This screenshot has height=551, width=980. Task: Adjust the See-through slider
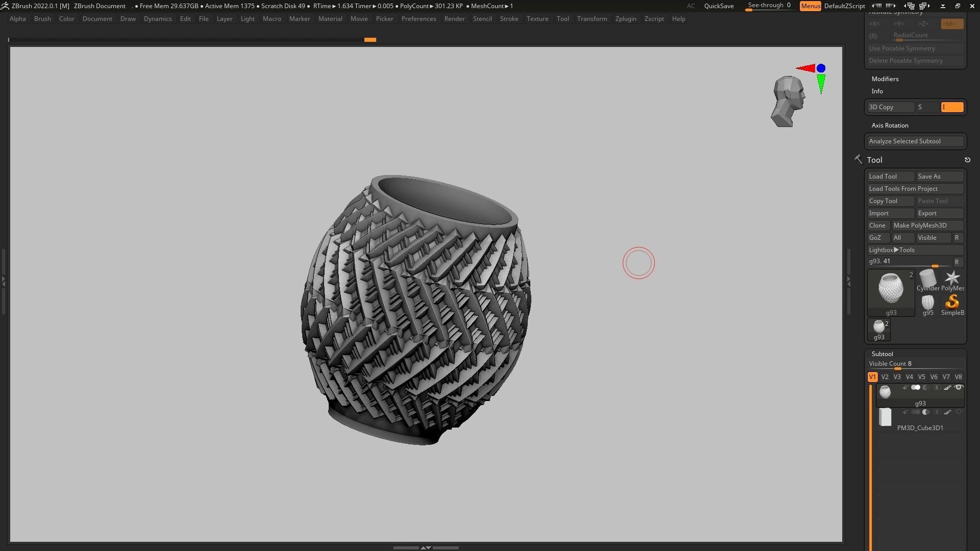(769, 6)
